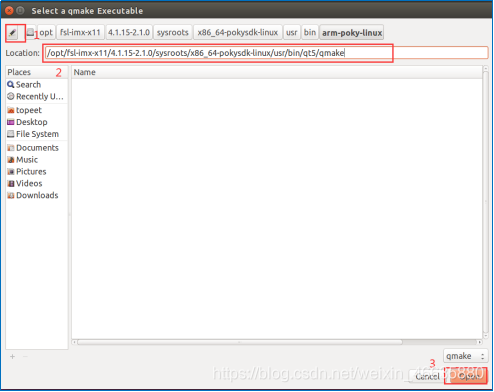Go to the x86_64-pokysdk-linux path segment
The width and height of the screenshot is (494, 392).
238,33
